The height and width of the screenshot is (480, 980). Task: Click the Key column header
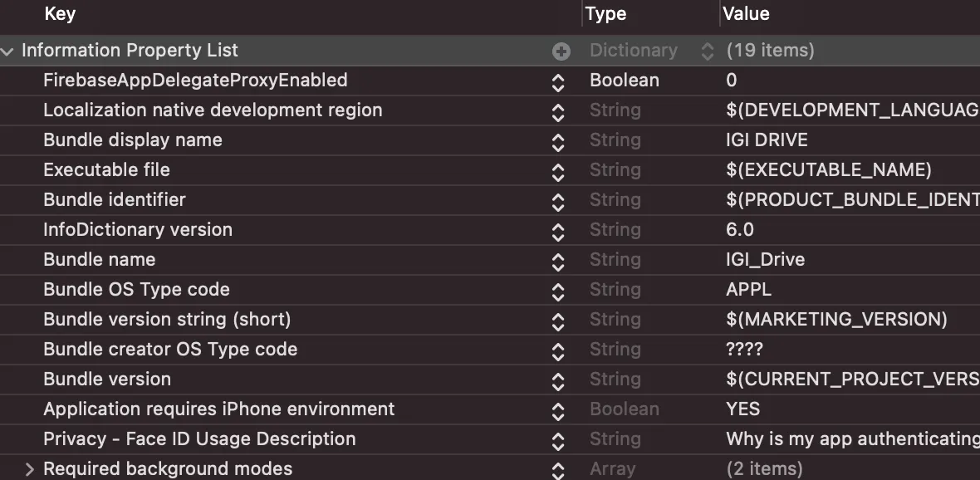tap(60, 14)
